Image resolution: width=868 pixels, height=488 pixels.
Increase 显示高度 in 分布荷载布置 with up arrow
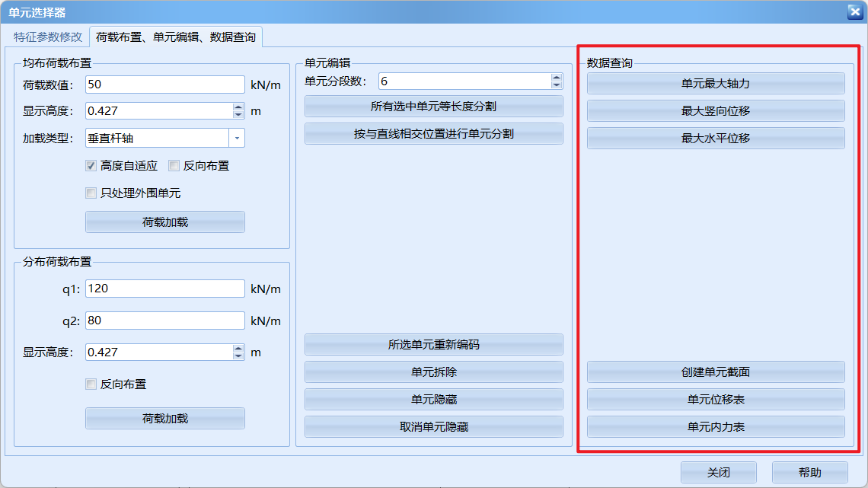point(238,349)
